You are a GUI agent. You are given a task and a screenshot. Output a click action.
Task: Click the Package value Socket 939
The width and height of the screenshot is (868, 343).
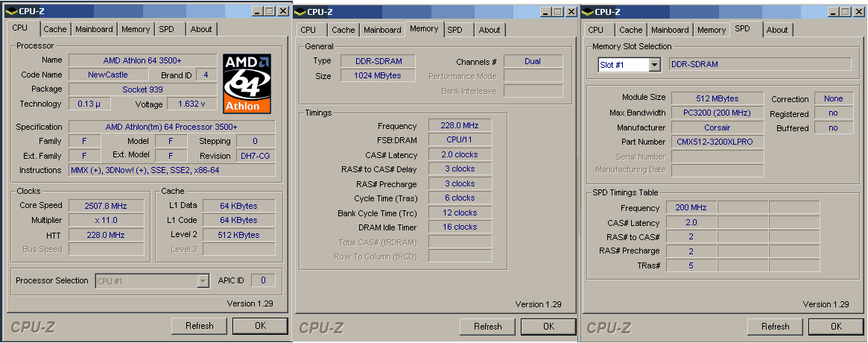(143, 89)
